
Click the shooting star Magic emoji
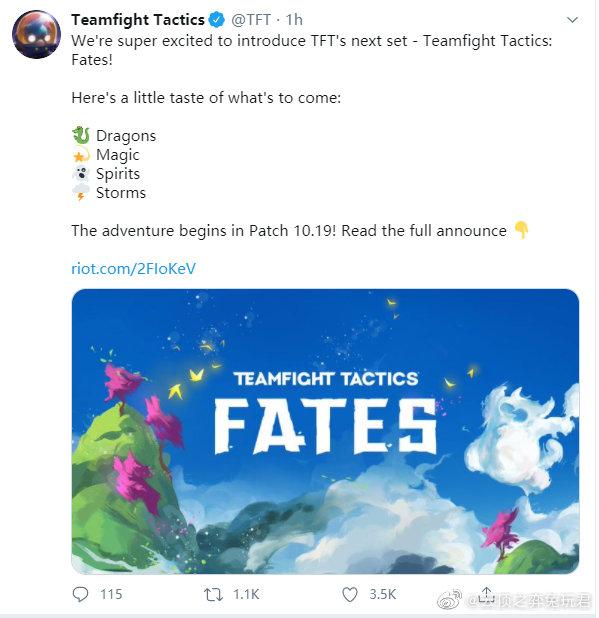click(x=81, y=154)
